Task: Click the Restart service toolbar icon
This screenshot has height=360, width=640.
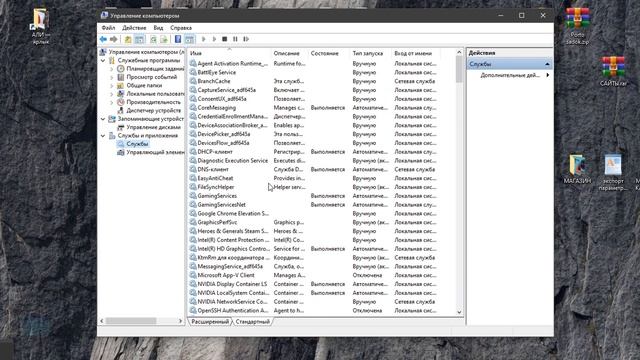Action: (246, 39)
